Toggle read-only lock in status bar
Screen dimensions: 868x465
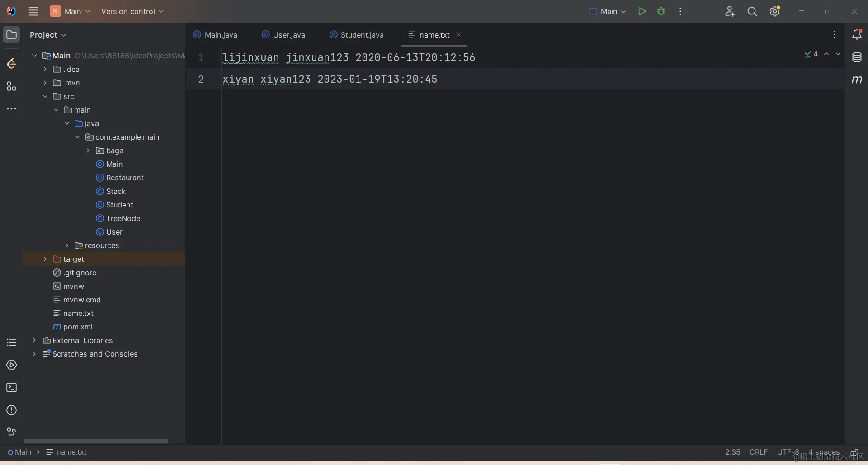point(854,452)
